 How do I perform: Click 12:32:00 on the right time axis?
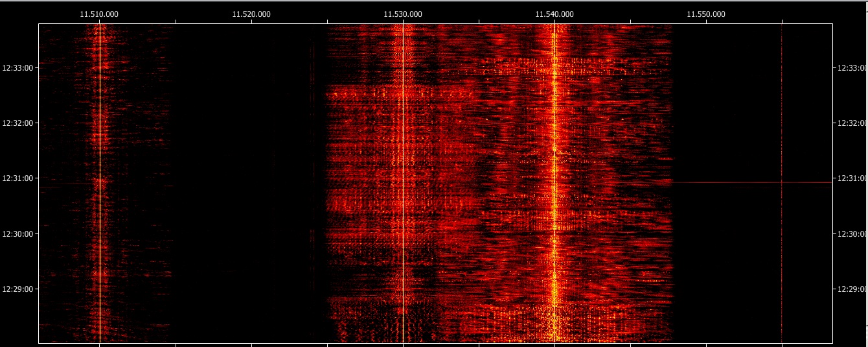tap(852, 123)
